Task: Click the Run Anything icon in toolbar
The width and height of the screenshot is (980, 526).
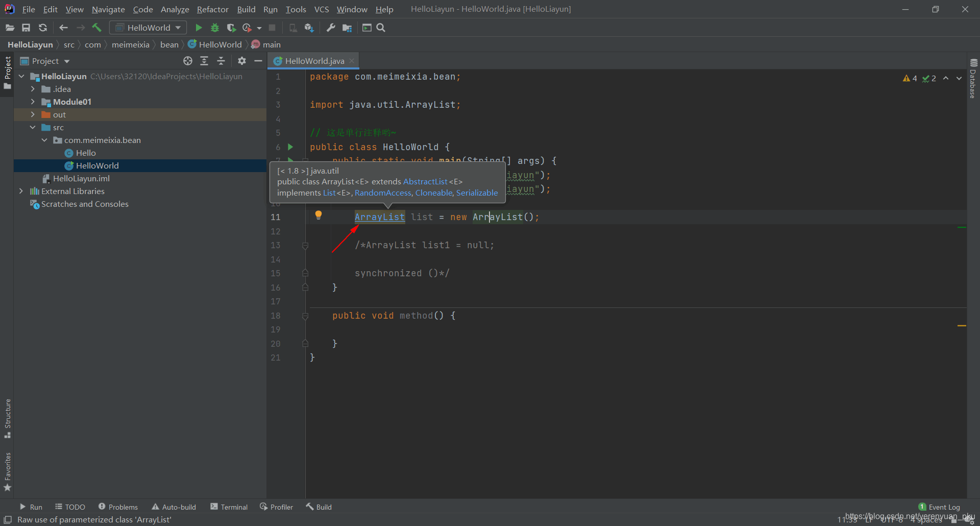Action: (x=367, y=28)
